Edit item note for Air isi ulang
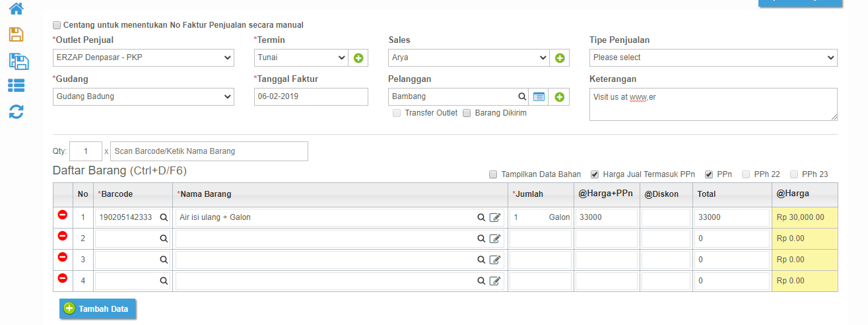This screenshot has height=325, width=868. tap(495, 217)
